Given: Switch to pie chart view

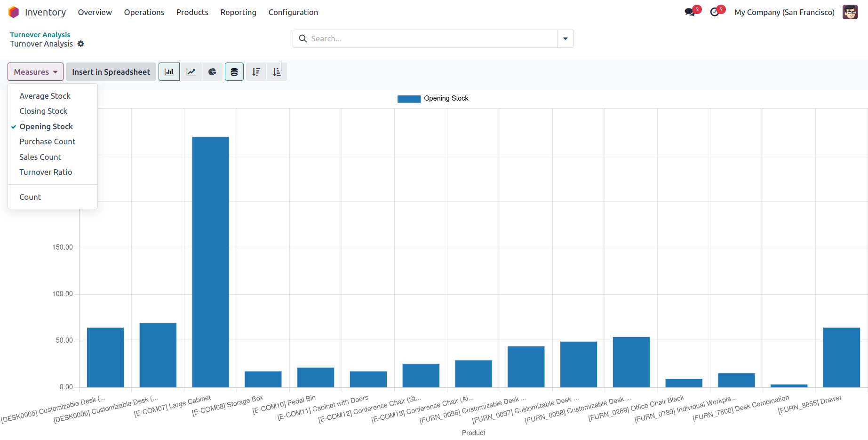Looking at the screenshot, I should click(212, 72).
